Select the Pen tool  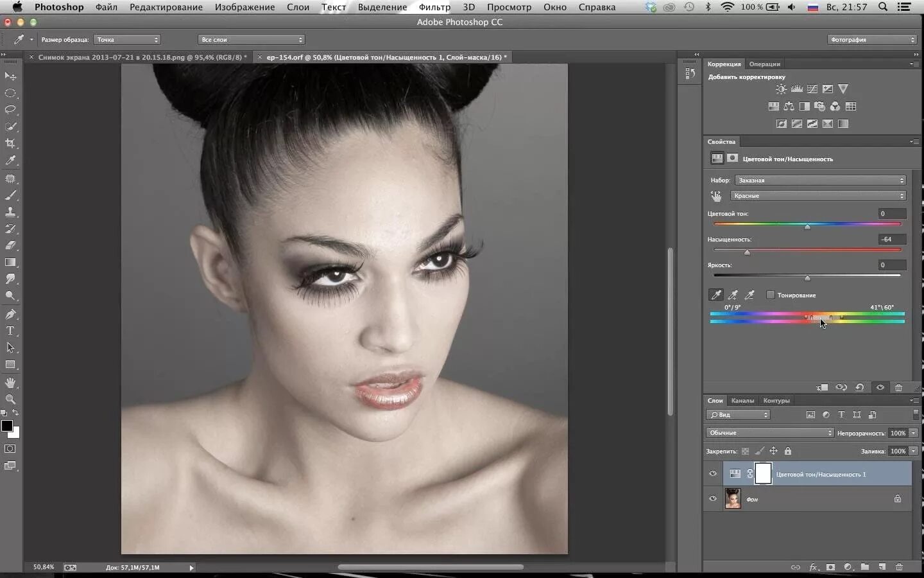[10, 314]
